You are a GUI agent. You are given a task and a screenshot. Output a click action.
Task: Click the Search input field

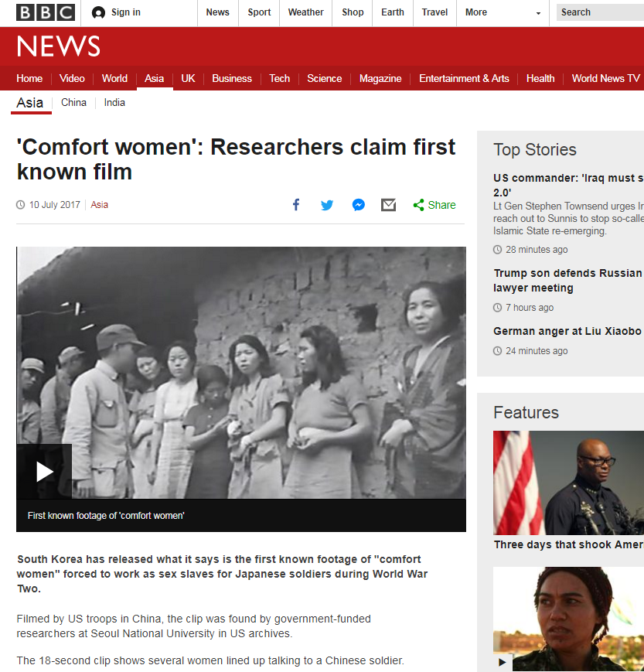click(x=600, y=12)
